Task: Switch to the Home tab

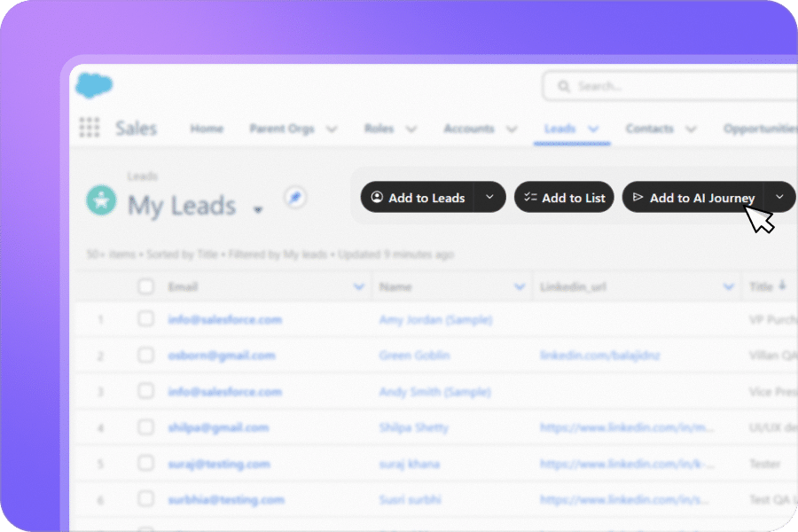Action: pos(207,129)
